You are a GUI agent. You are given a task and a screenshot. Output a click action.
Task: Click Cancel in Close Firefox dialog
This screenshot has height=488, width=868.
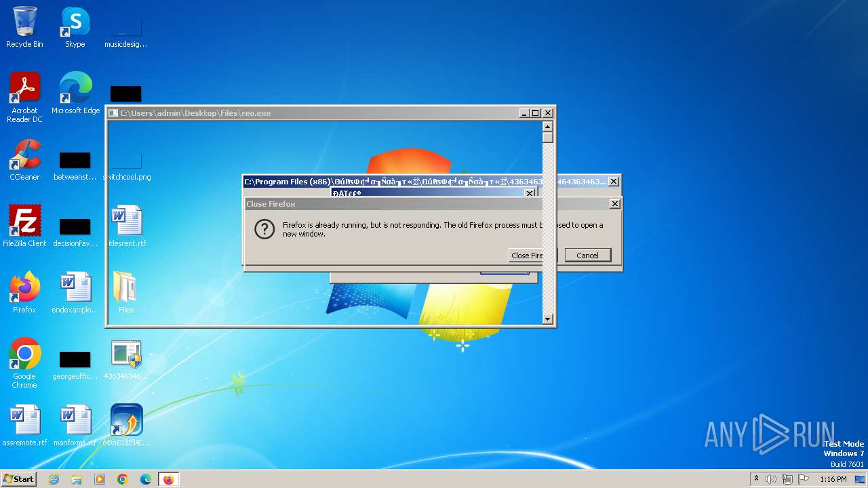587,256
